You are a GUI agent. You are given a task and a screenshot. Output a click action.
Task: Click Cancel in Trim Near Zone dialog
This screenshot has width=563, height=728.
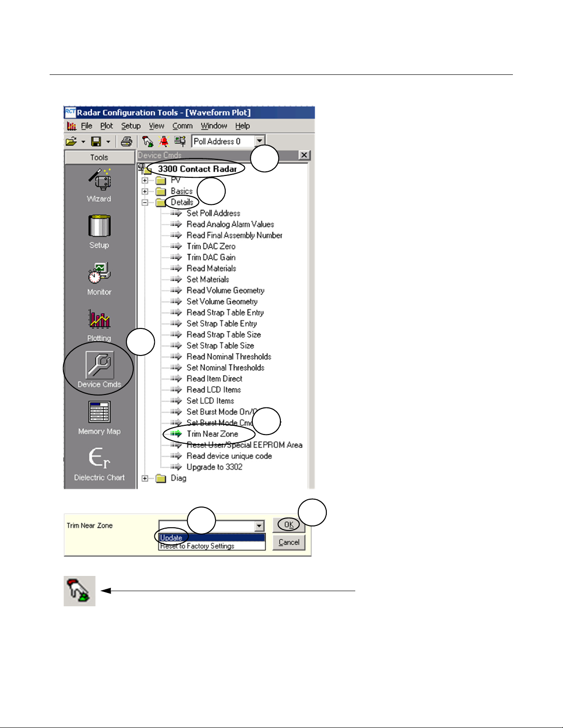(289, 542)
